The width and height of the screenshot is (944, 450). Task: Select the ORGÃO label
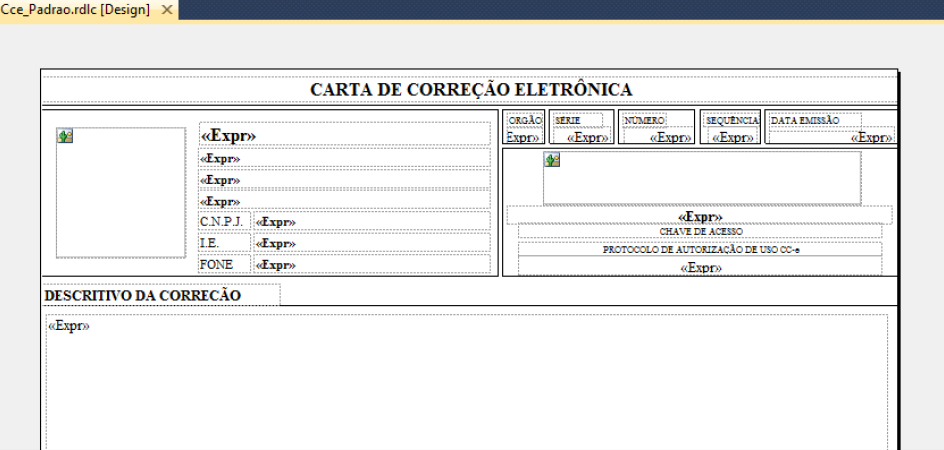tap(525, 120)
